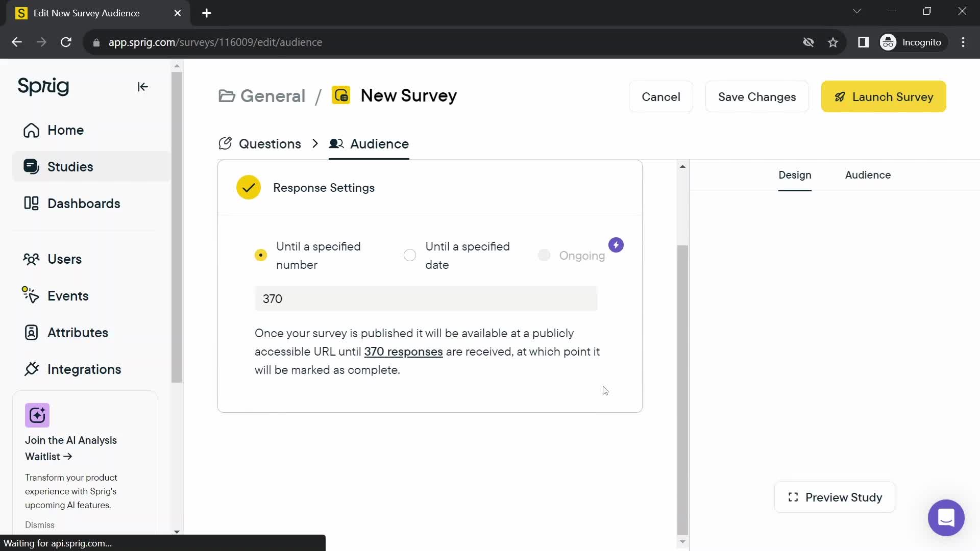Switch to Audience tab
This screenshot has height=551, width=980.
869,174
